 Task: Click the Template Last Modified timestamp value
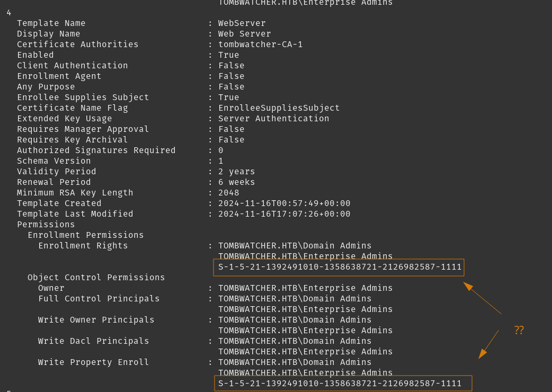pos(284,214)
